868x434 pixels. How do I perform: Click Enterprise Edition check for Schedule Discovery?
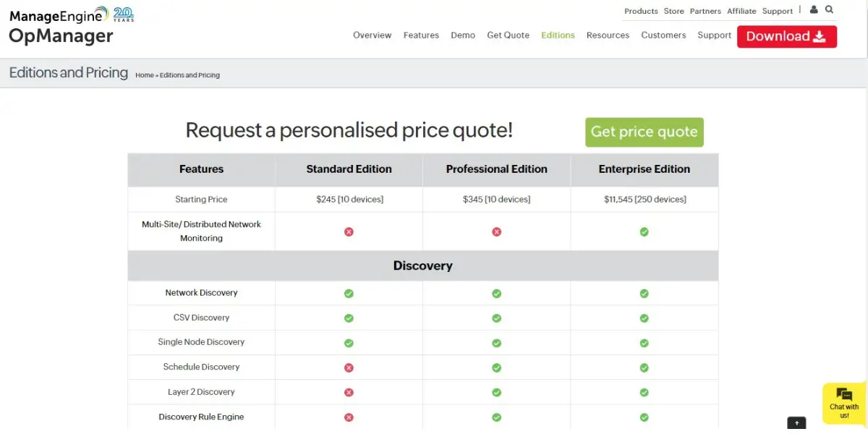(x=644, y=367)
